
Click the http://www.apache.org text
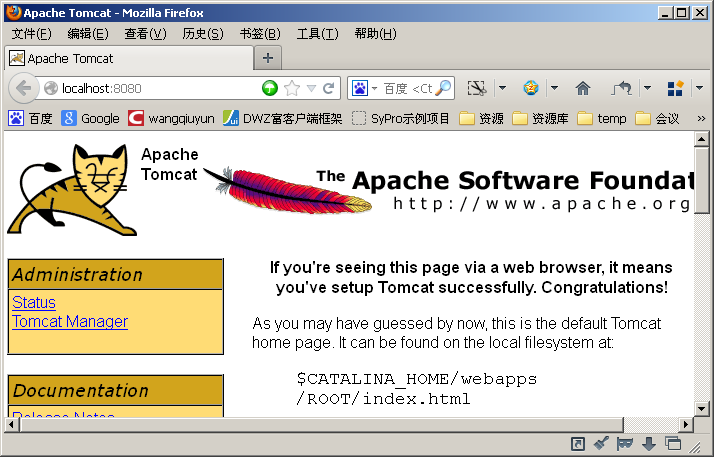(x=542, y=203)
